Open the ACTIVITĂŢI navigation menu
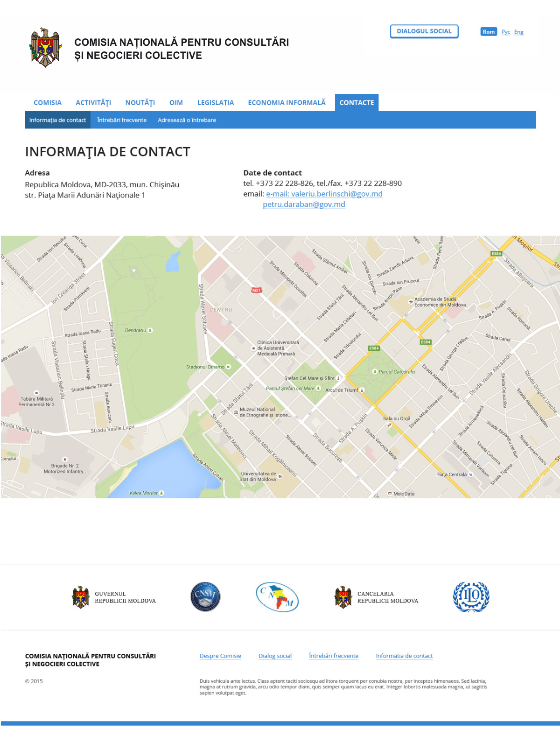 coord(94,102)
